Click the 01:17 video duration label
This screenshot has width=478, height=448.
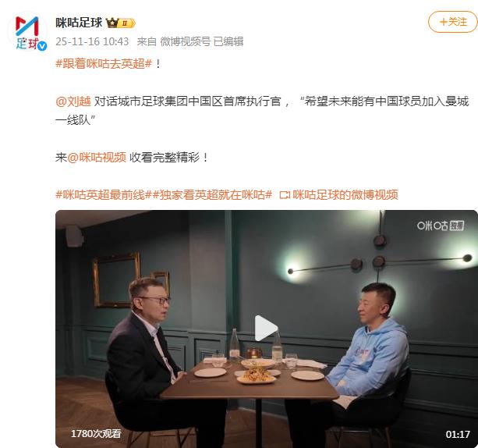pyautogui.click(x=458, y=434)
